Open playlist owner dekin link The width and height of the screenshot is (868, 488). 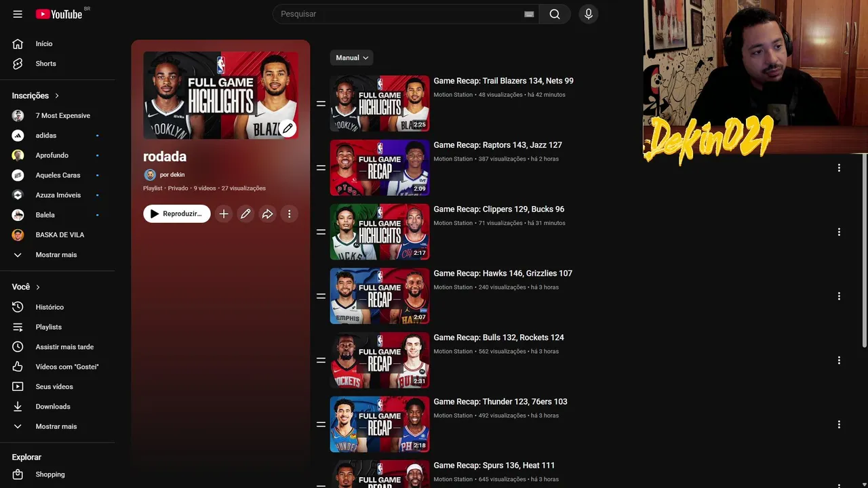172,175
